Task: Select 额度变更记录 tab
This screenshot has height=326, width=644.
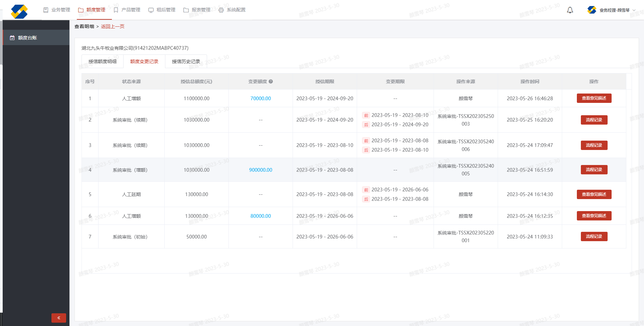Action: click(144, 61)
